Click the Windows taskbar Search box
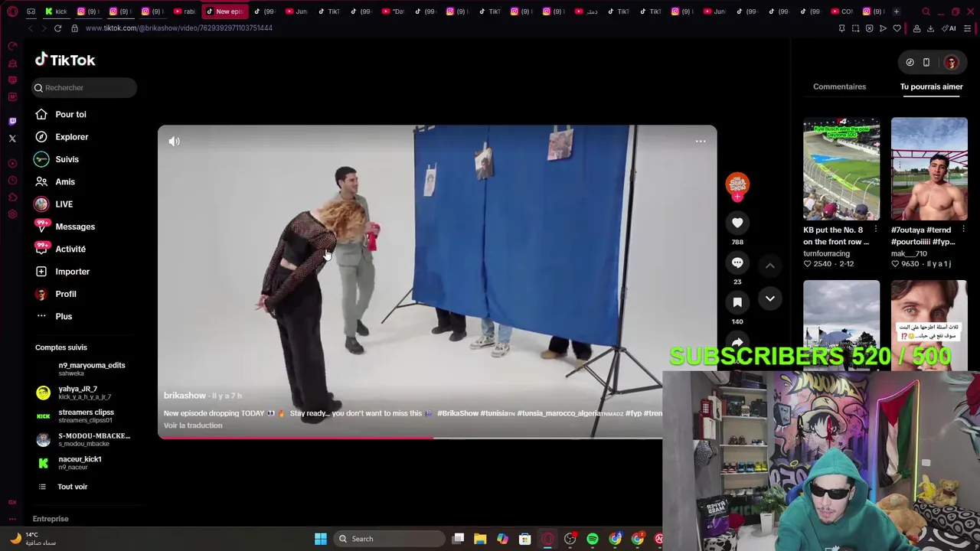Viewport: 980px width, 551px height. (389, 539)
